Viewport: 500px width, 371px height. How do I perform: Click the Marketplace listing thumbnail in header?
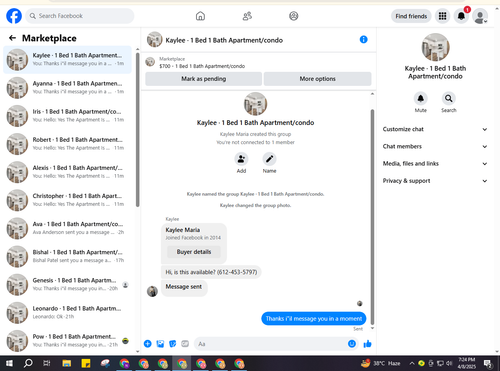pos(150,62)
